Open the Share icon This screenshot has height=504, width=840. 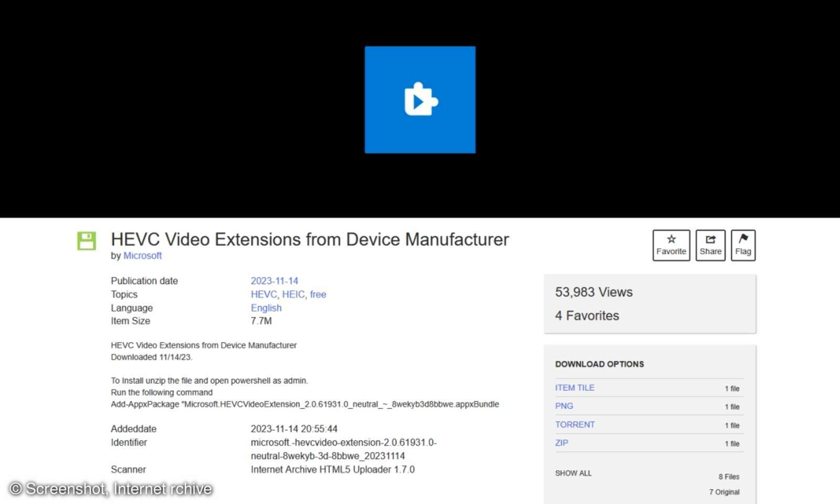point(710,245)
